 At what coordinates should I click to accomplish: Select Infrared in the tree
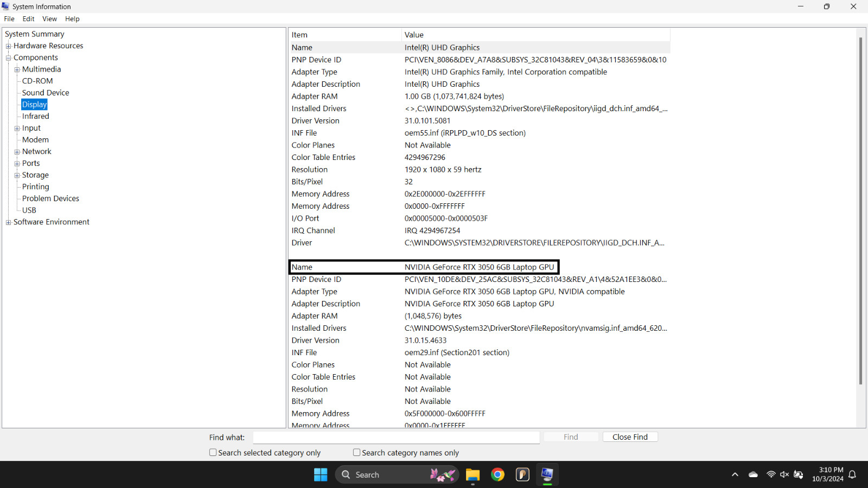tap(35, 117)
